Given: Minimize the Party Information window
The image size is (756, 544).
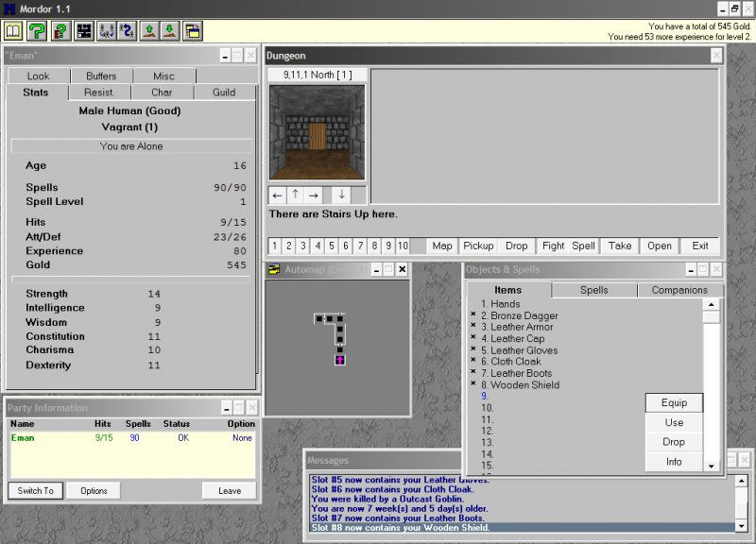Looking at the screenshot, I should click(x=226, y=408).
